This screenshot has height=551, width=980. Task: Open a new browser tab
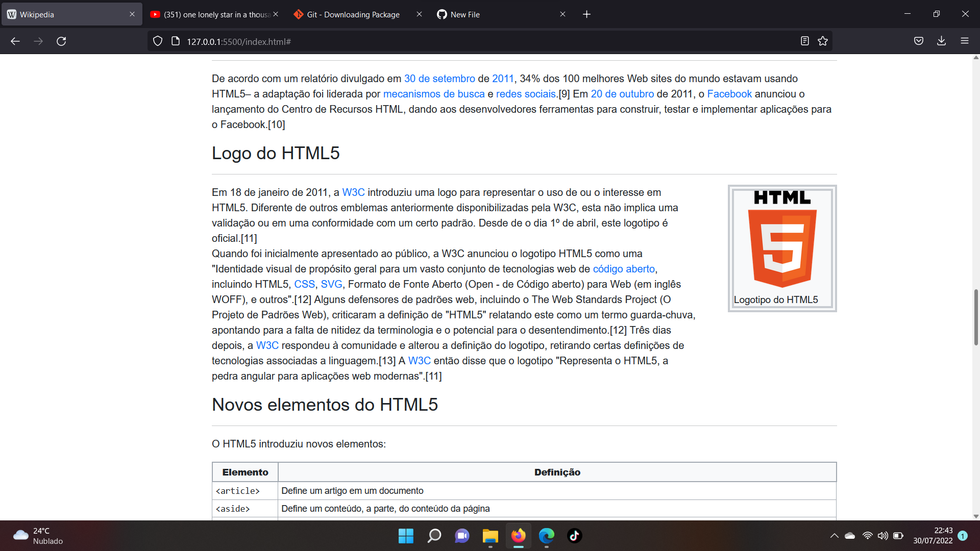586,14
